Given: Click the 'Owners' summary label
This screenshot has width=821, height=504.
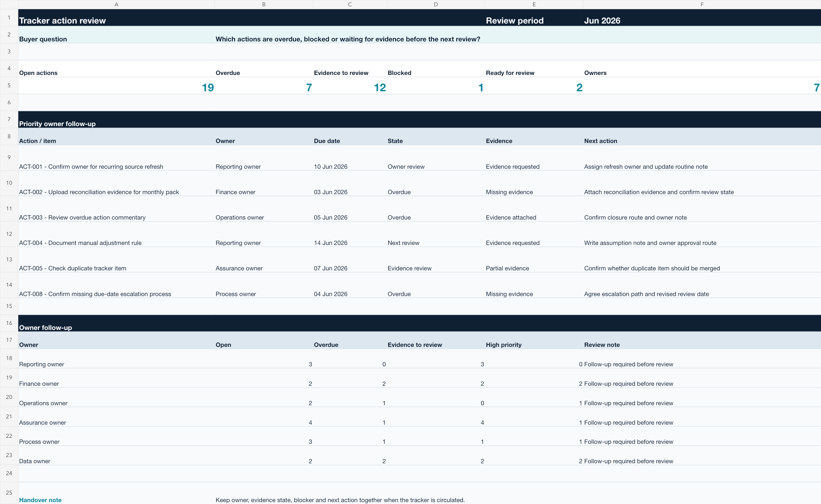Looking at the screenshot, I should [595, 73].
